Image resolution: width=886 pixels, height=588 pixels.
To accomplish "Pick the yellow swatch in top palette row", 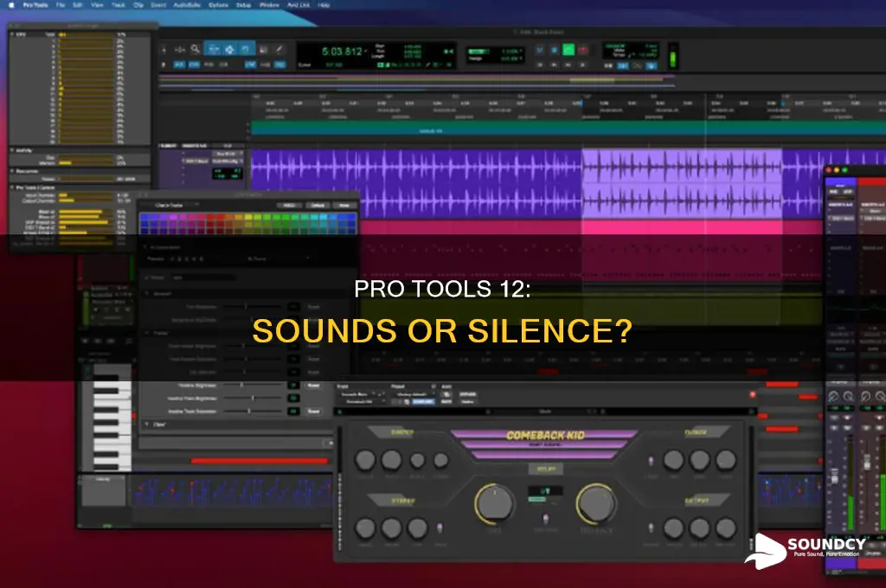I will click(248, 217).
